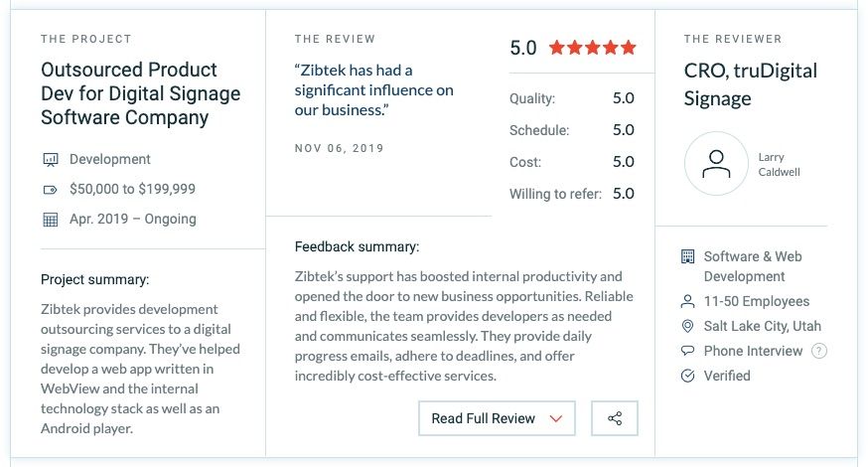Image resolution: width=868 pixels, height=467 pixels.
Task: Click the Willing to refer score
Action: click(x=624, y=194)
